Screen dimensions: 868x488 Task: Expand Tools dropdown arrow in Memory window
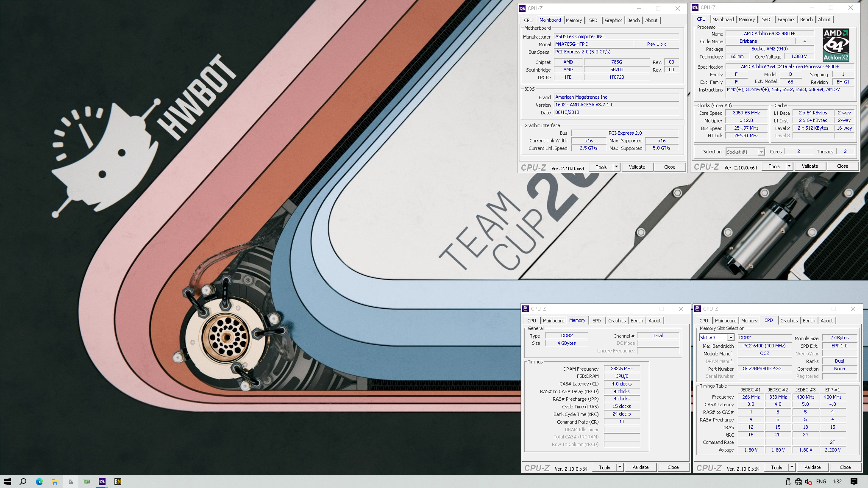click(x=620, y=467)
